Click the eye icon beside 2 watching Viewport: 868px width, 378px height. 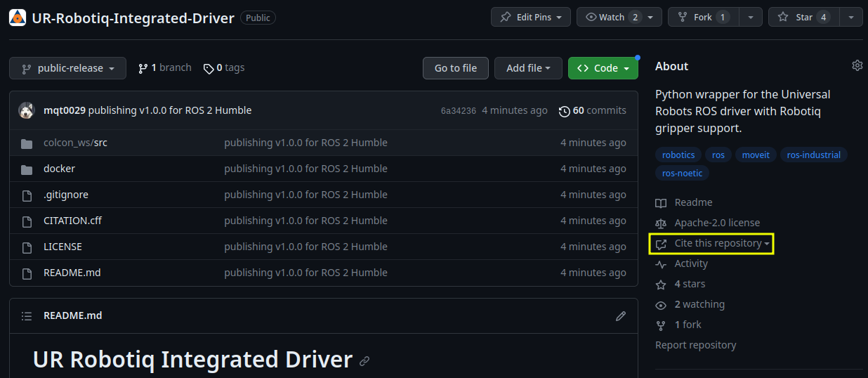point(661,305)
